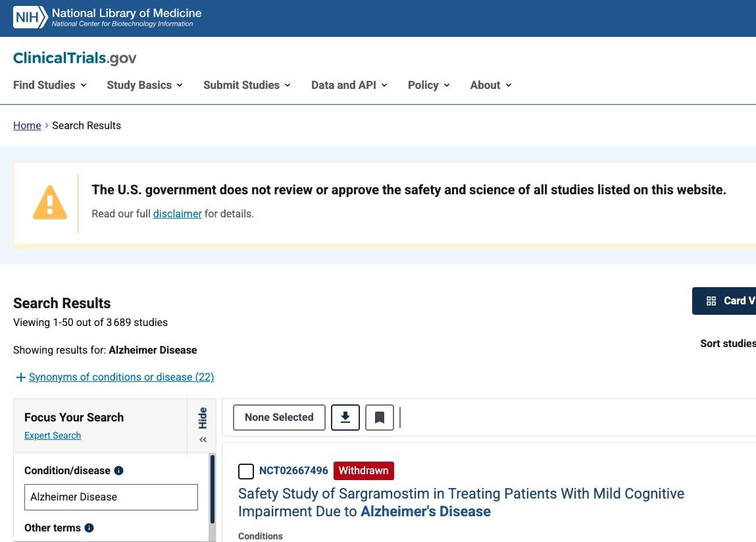Click the double chevron collapse icon under Hide
Viewport: 756px width, 542px height.
pyautogui.click(x=203, y=440)
